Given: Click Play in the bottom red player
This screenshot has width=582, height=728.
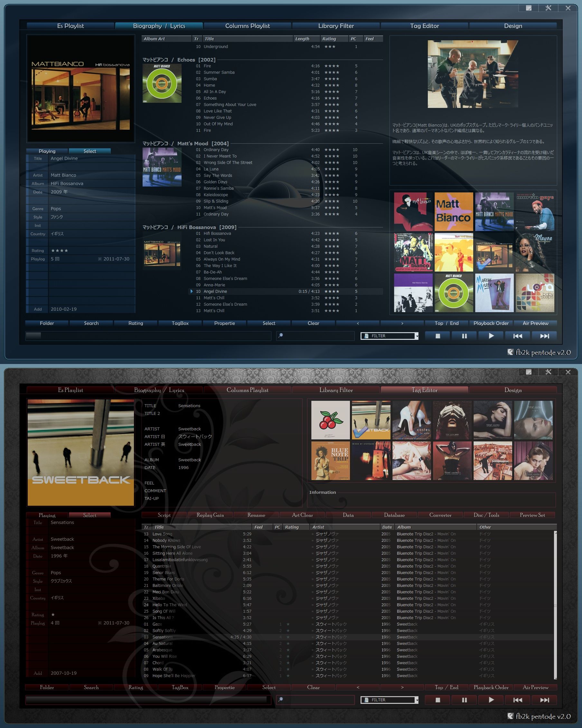Looking at the screenshot, I should pos(491,700).
